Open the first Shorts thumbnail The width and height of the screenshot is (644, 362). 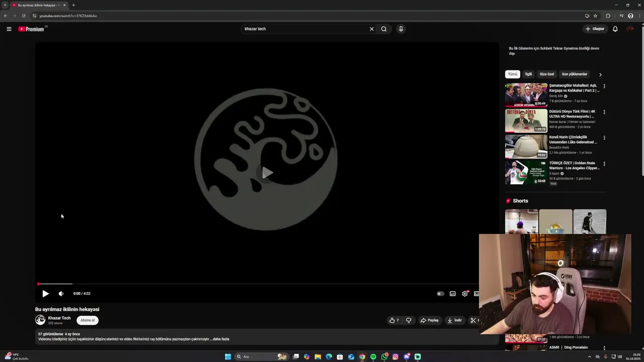[x=521, y=222]
